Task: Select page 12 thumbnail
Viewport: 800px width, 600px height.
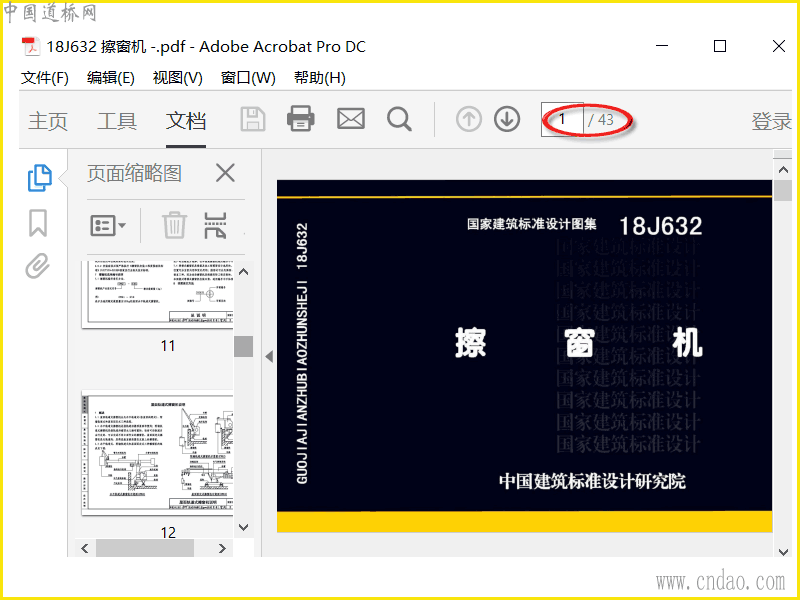Action: pos(158,453)
